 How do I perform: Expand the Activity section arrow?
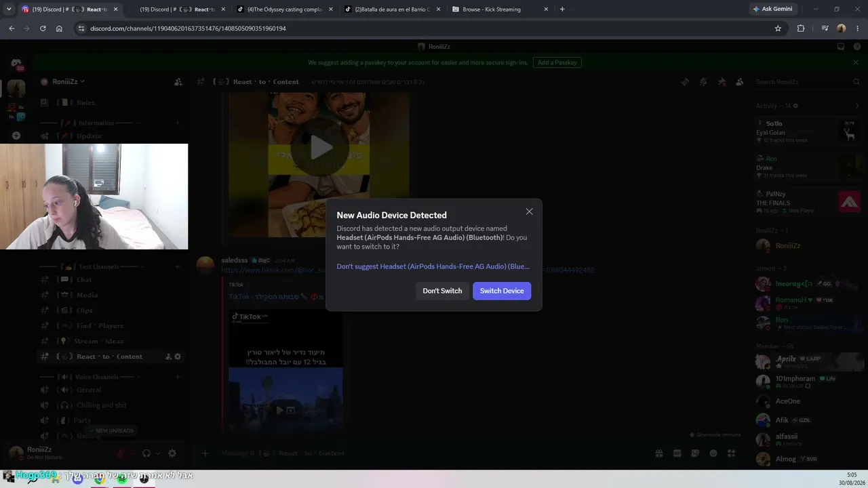[857, 106]
